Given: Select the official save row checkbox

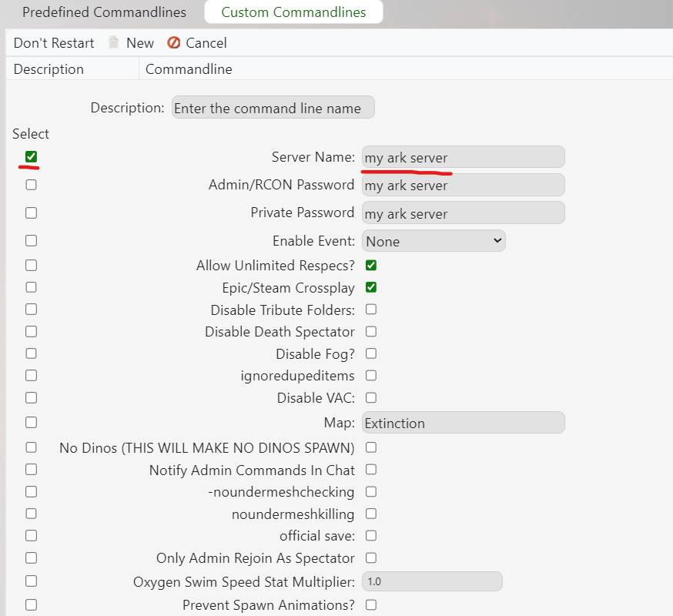Looking at the screenshot, I should point(31,536).
